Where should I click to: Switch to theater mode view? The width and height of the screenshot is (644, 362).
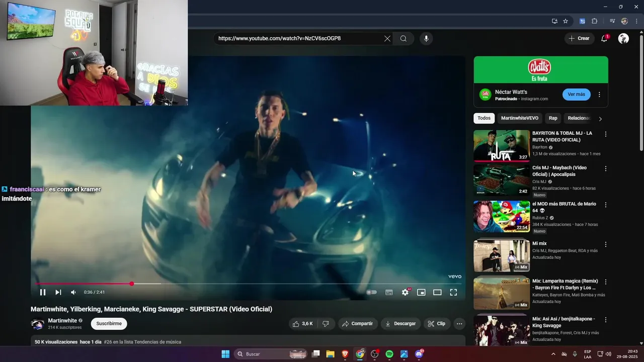tap(437, 292)
